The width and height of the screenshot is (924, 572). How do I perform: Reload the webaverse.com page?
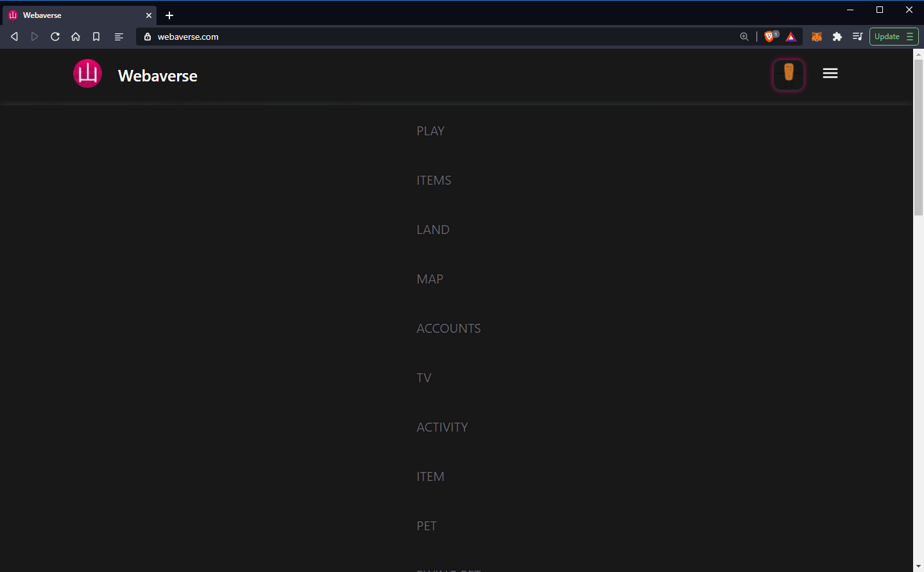pyautogui.click(x=55, y=37)
